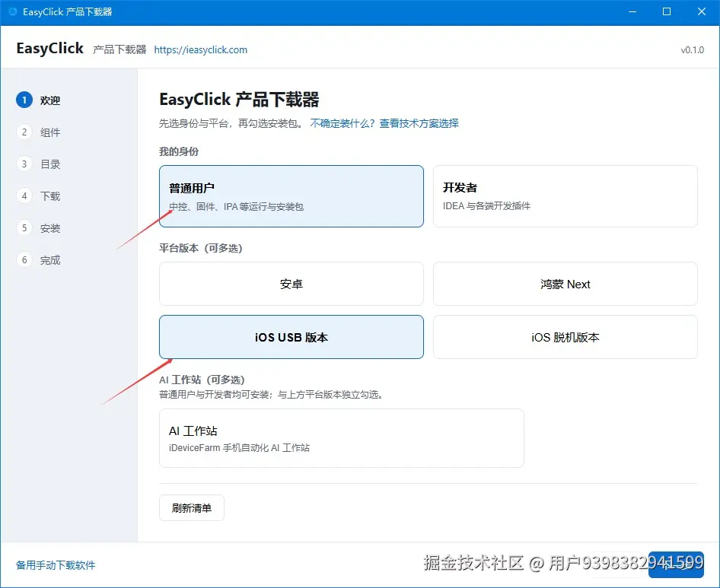Image resolution: width=720 pixels, height=588 pixels.
Task: Click the 平台版本 (可多选) section heading
Action: [201, 248]
